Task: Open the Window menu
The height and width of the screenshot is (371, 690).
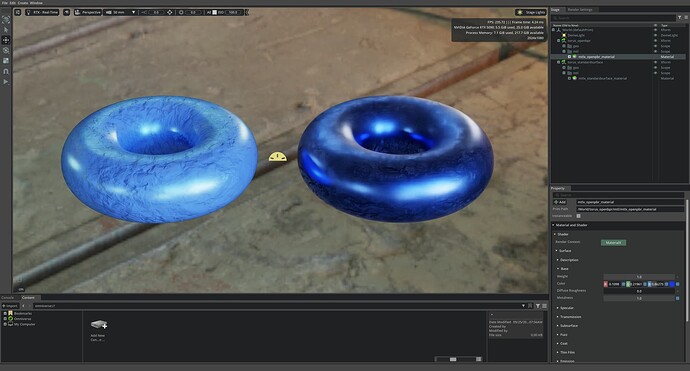Action: tap(36, 3)
